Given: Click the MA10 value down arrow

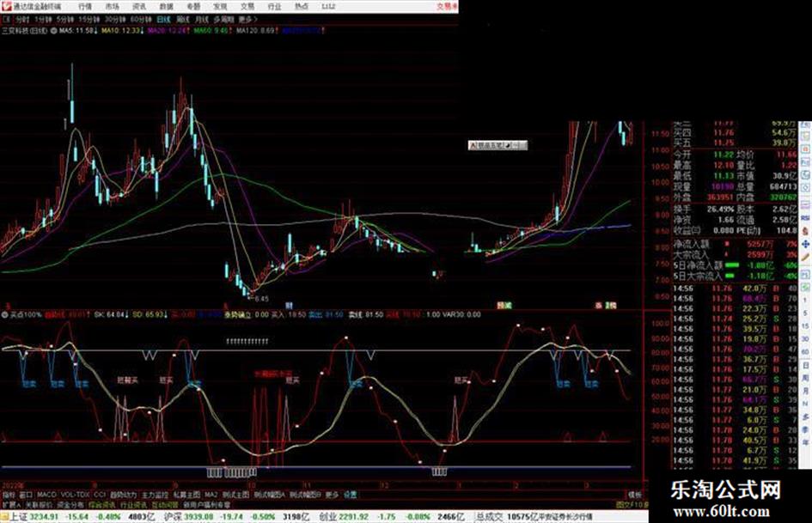Looking at the screenshot, I should click(142, 31).
